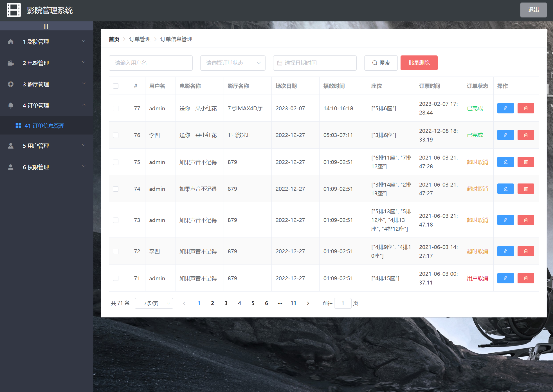The width and height of the screenshot is (553, 392).
Task: Open the order status dropdown
Action: pos(233,63)
